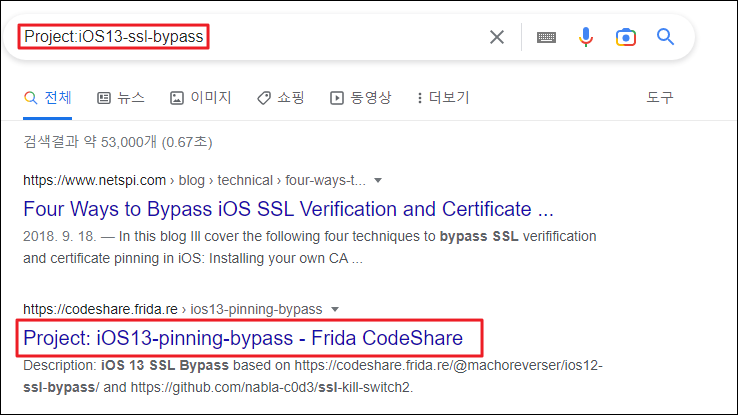Click the picture icon beside 이미지
This screenshot has width=738, height=415.
coord(177,98)
